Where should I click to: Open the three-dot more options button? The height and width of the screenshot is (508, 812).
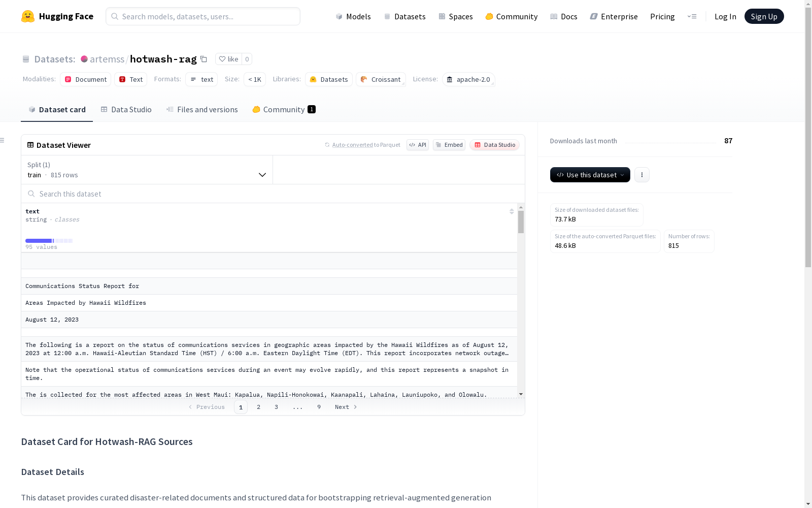pos(642,175)
